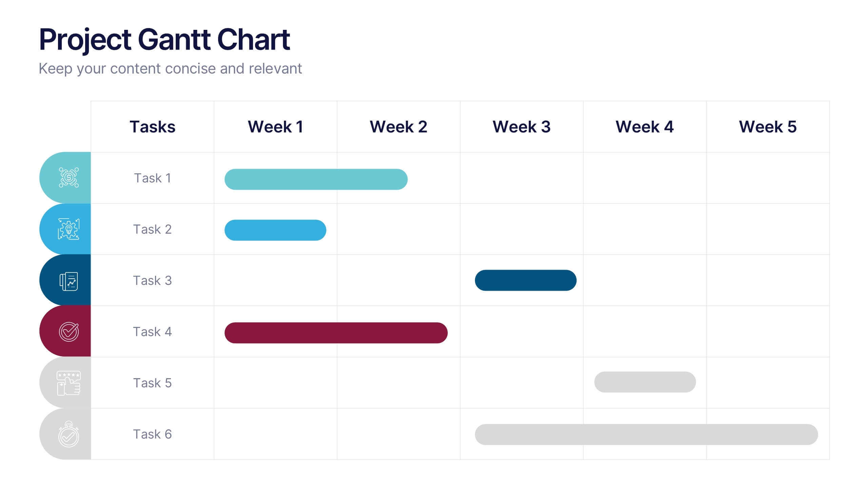This screenshot has height=488, width=868.
Task: Click the Task 4 row label
Action: pyautogui.click(x=152, y=332)
